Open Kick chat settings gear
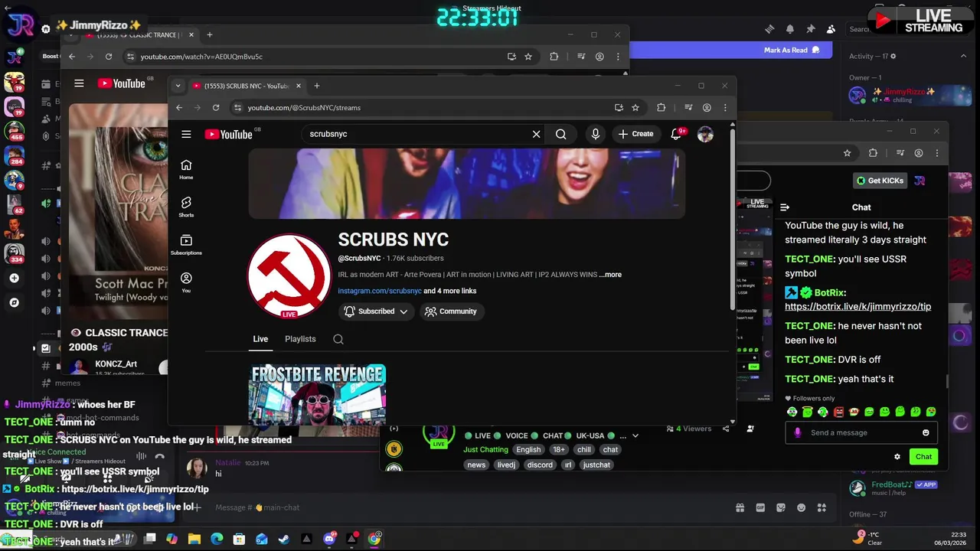980x551 pixels. click(x=897, y=457)
